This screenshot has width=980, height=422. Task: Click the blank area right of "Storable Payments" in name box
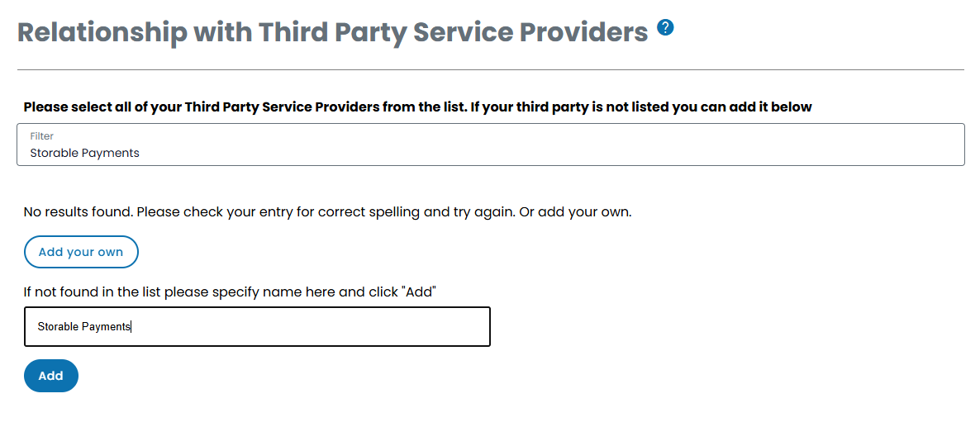tap(331, 327)
